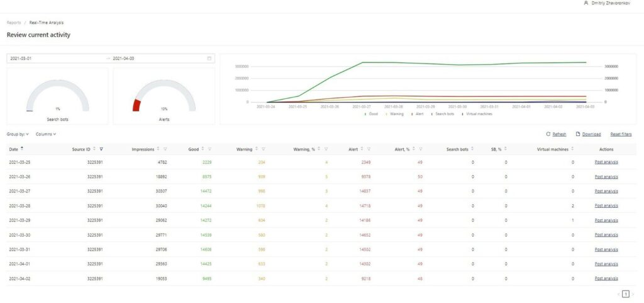Click the filter icon in Impressions column
The height and width of the screenshot is (303, 644).
(x=165, y=149)
